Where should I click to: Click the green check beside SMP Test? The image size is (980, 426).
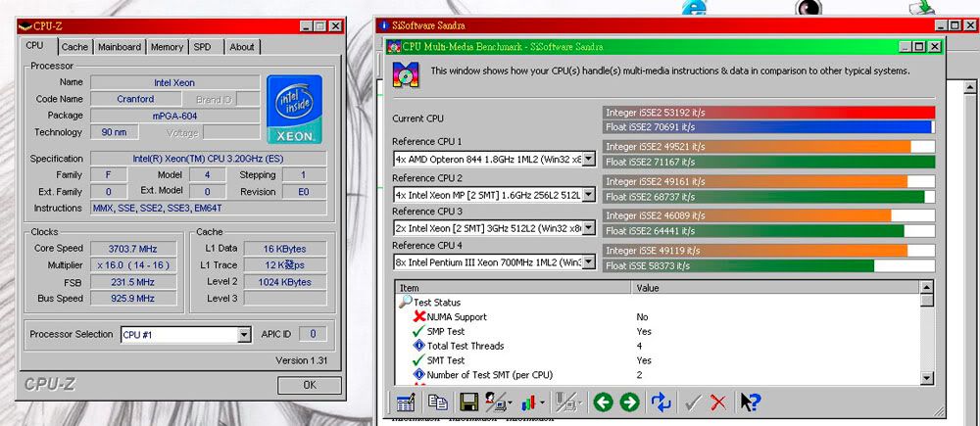[418, 331]
